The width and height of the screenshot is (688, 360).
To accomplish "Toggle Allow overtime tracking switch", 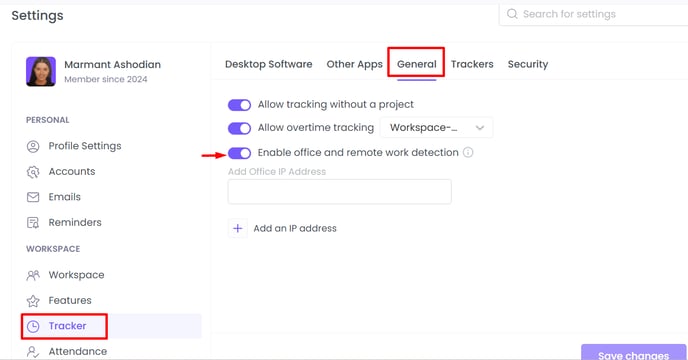I will (239, 128).
